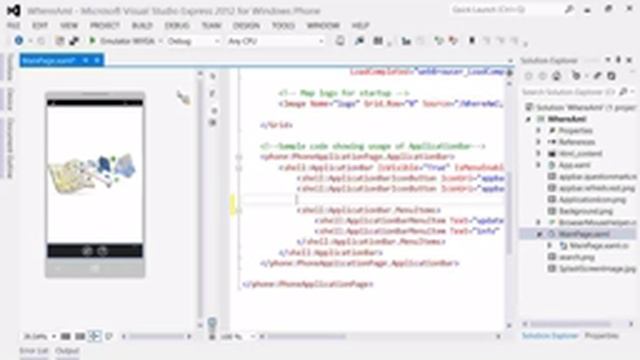Click the Visual Studio logo icon
This screenshot has width=640, height=360.
coord(13,10)
